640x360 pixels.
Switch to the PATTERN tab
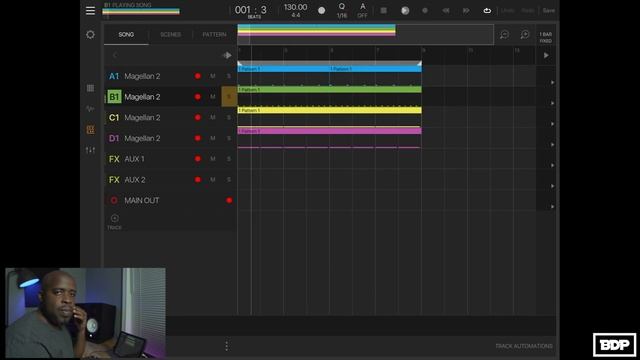pyautogui.click(x=214, y=35)
